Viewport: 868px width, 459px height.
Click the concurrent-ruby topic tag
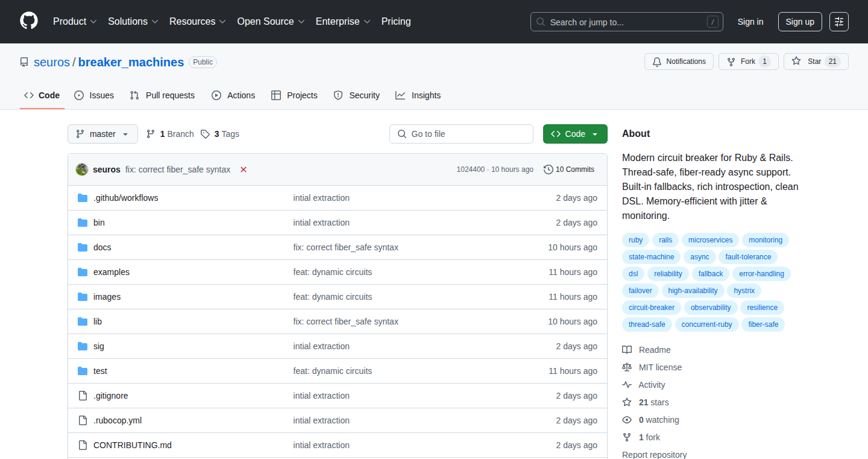pyautogui.click(x=707, y=324)
